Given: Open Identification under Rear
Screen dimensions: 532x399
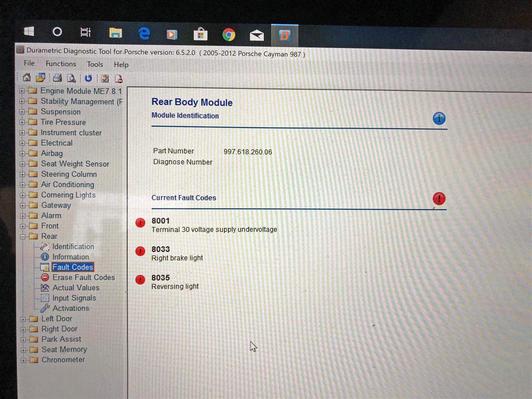Looking at the screenshot, I should pos(73,246).
